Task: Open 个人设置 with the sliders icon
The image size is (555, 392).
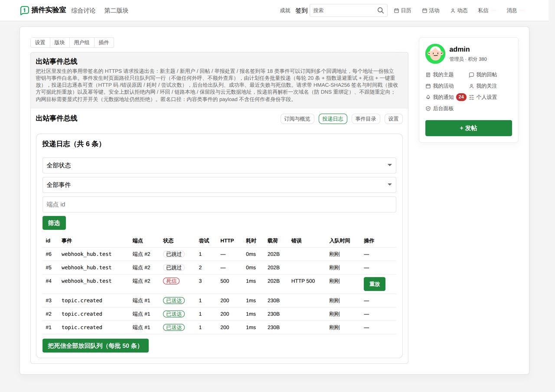Action: [483, 97]
